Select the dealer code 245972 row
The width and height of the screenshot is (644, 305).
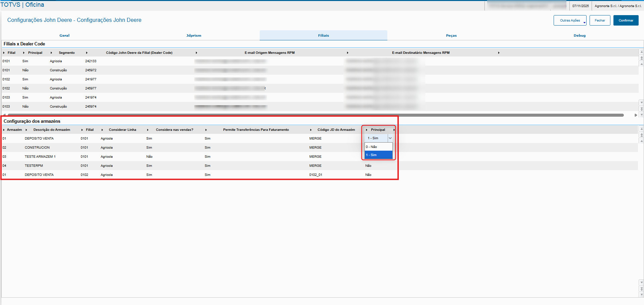(320, 70)
